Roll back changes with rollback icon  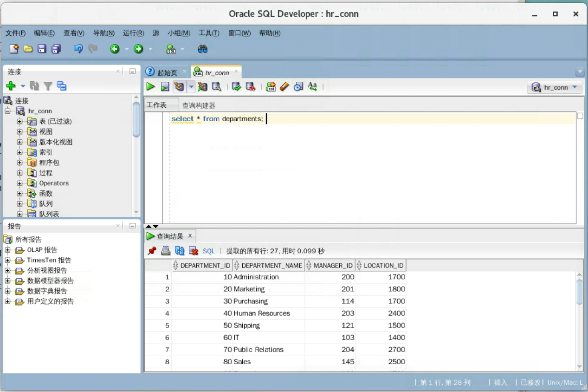[x=250, y=86]
